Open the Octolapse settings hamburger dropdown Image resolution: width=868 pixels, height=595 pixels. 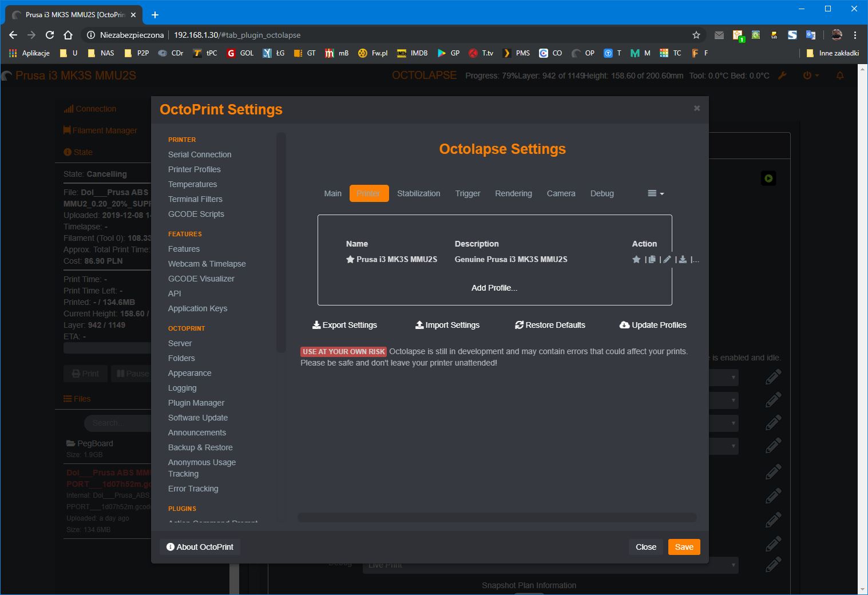pyautogui.click(x=656, y=193)
